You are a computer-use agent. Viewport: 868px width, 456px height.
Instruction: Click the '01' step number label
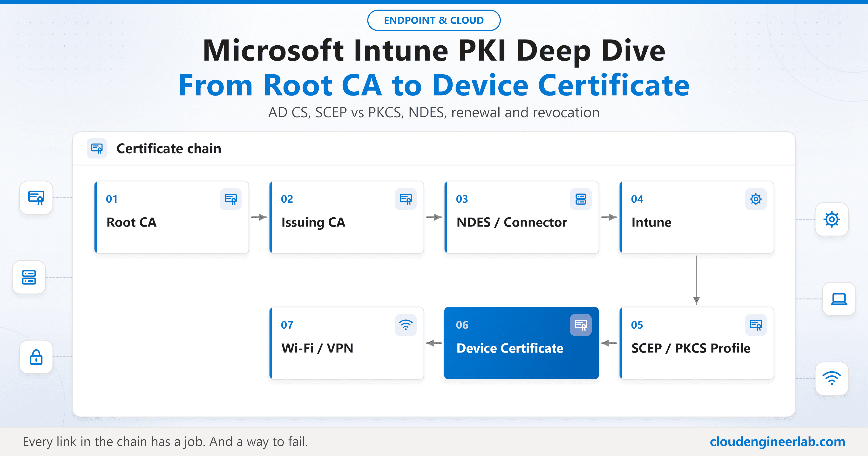click(112, 199)
